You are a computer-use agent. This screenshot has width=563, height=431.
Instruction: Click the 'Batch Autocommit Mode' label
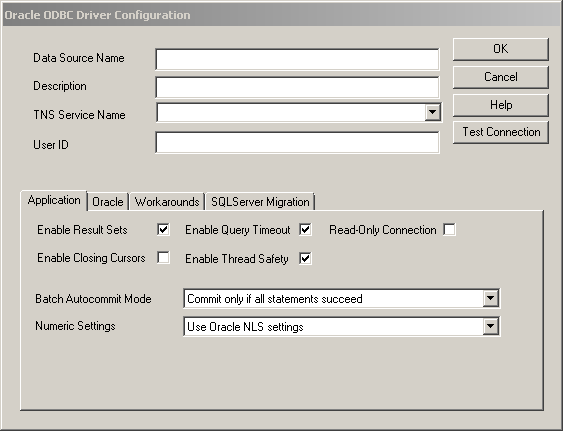pyautogui.click(x=93, y=299)
